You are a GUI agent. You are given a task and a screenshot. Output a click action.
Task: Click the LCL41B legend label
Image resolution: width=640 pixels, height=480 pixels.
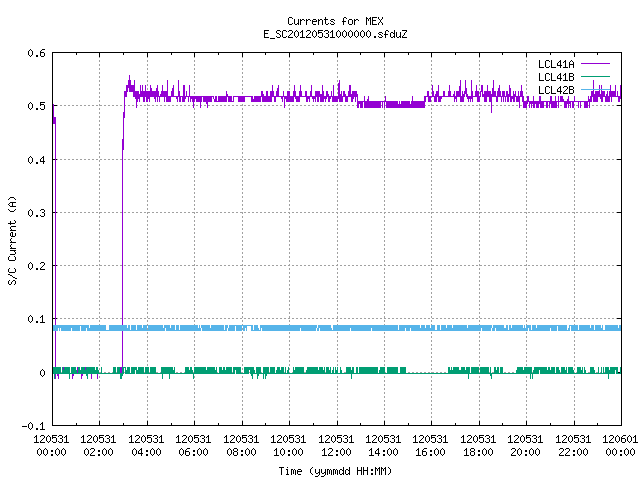pos(556,77)
